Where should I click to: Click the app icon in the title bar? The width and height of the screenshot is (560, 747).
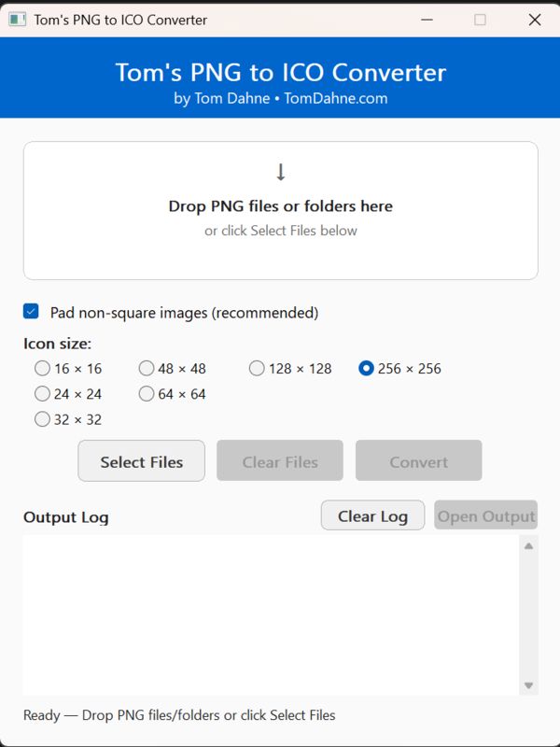pyautogui.click(x=17, y=20)
